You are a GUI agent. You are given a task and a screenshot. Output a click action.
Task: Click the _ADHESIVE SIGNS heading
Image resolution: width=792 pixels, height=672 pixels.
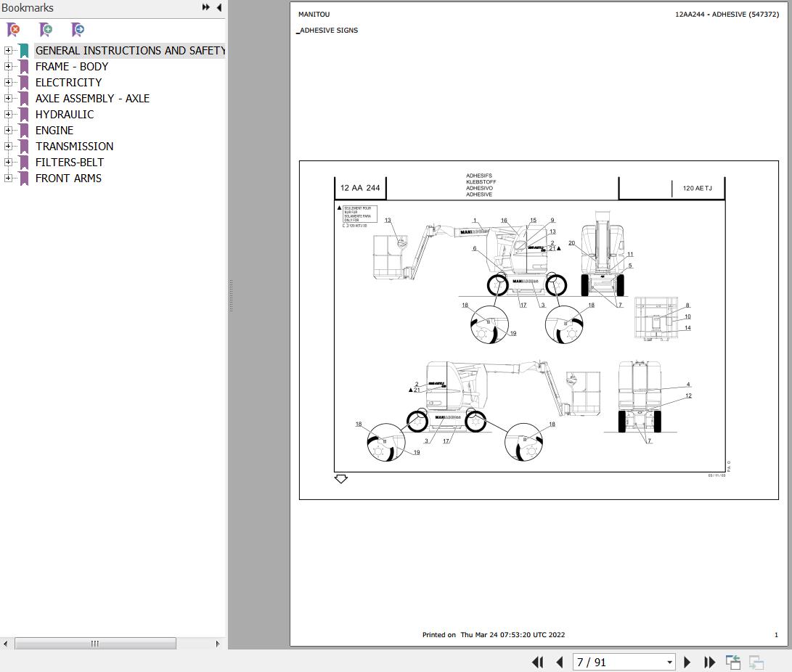[327, 30]
